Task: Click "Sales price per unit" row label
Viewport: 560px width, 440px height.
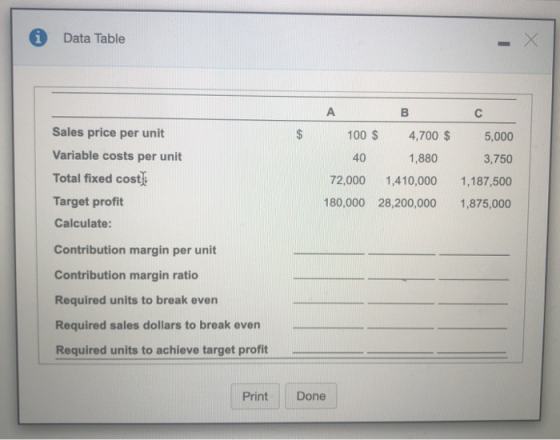Action: point(108,132)
